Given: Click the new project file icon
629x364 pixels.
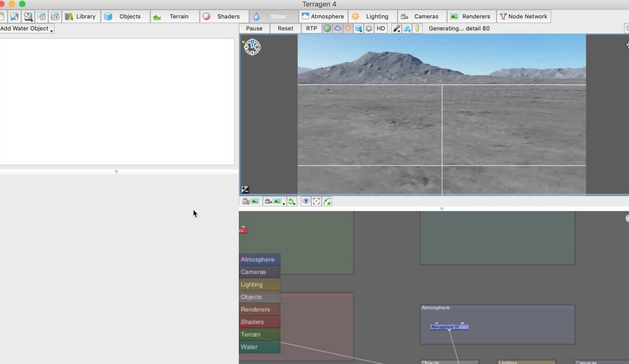Looking at the screenshot, I should coord(2,16).
